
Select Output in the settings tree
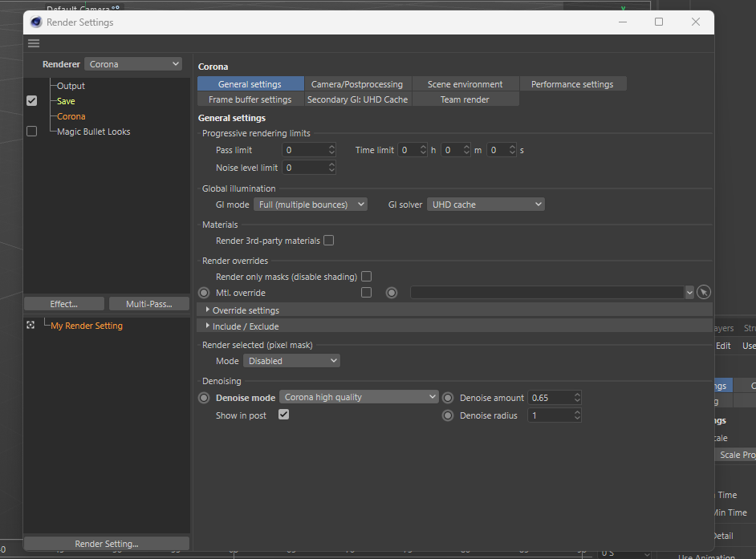pos(71,86)
